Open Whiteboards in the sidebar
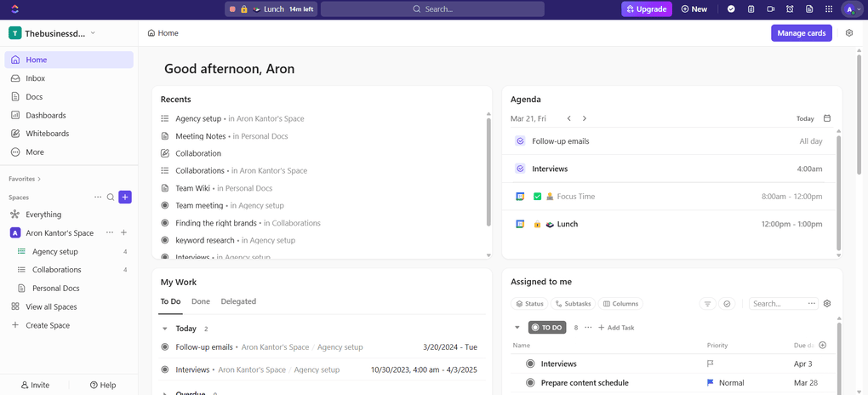The height and width of the screenshot is (395, 868). coord(69,134)
